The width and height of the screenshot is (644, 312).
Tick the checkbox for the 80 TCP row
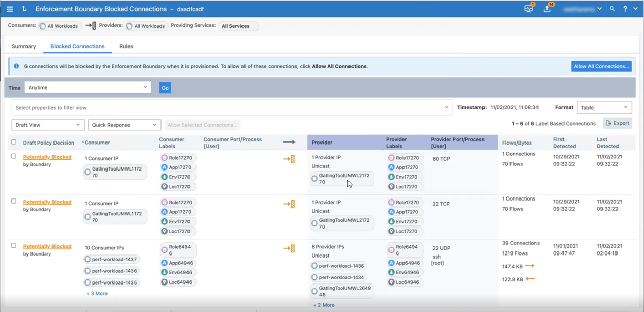pos(14,156)
